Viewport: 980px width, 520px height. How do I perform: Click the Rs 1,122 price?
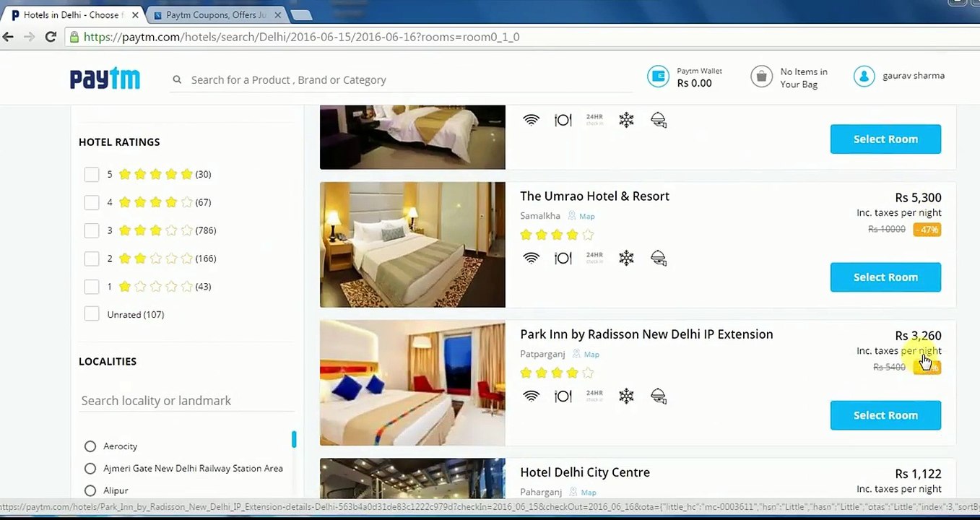[x=918, y=474]
